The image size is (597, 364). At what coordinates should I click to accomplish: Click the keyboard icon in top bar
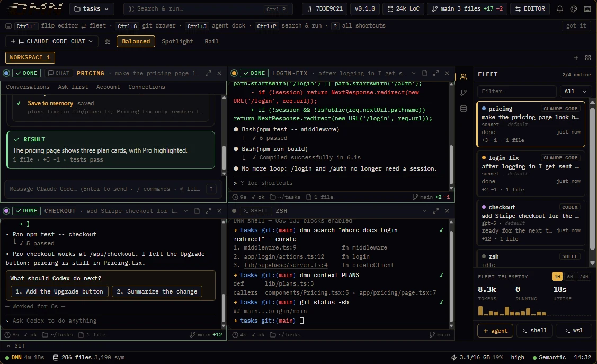click(587, 9)
